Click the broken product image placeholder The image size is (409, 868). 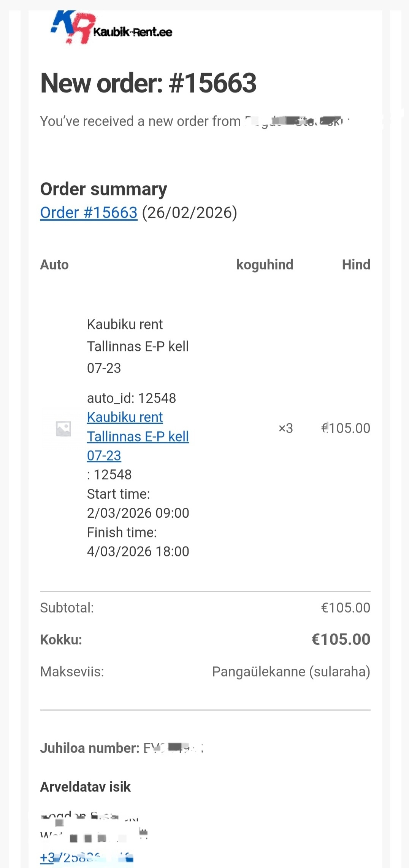click(x=63, y=429)
